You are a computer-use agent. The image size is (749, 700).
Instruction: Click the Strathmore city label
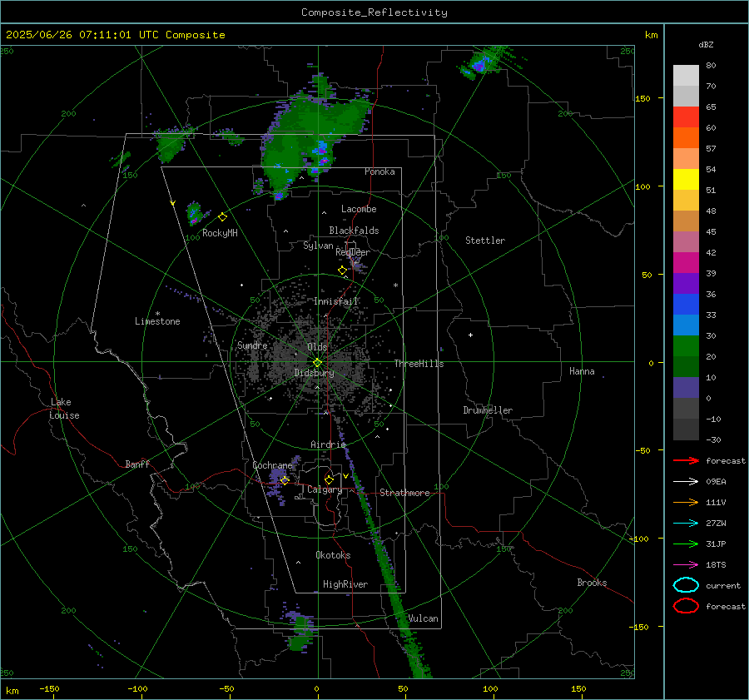click(x=404, y=493)
